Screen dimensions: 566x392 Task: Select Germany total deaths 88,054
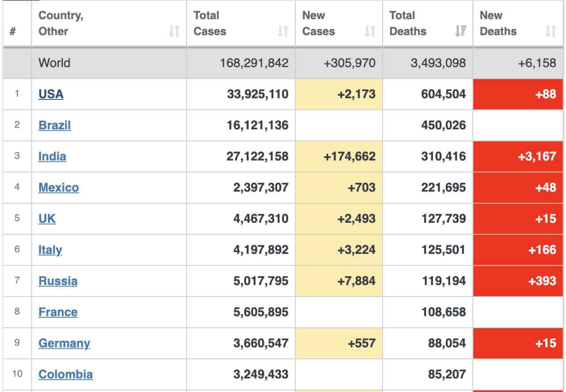(x=447, y=343)
